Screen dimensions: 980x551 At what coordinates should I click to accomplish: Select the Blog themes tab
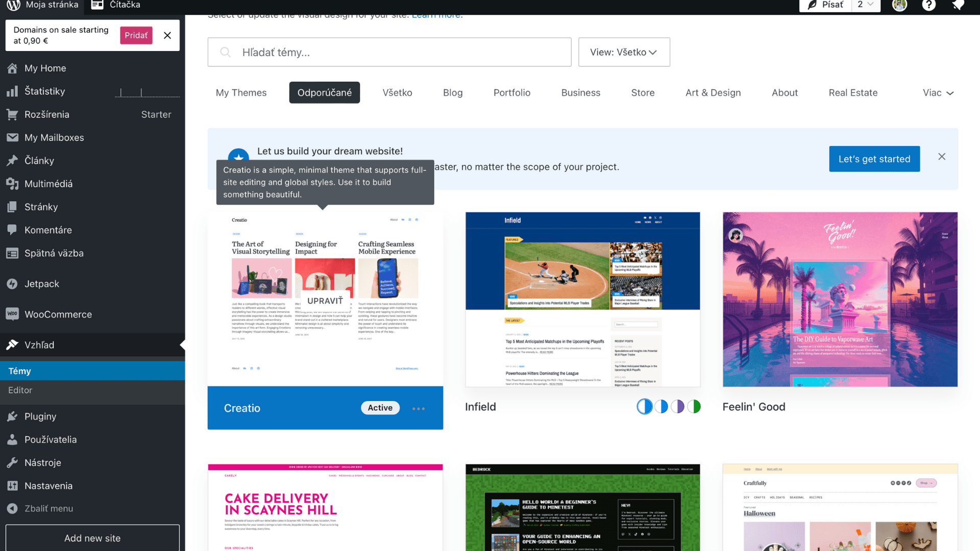coord(452,92)
